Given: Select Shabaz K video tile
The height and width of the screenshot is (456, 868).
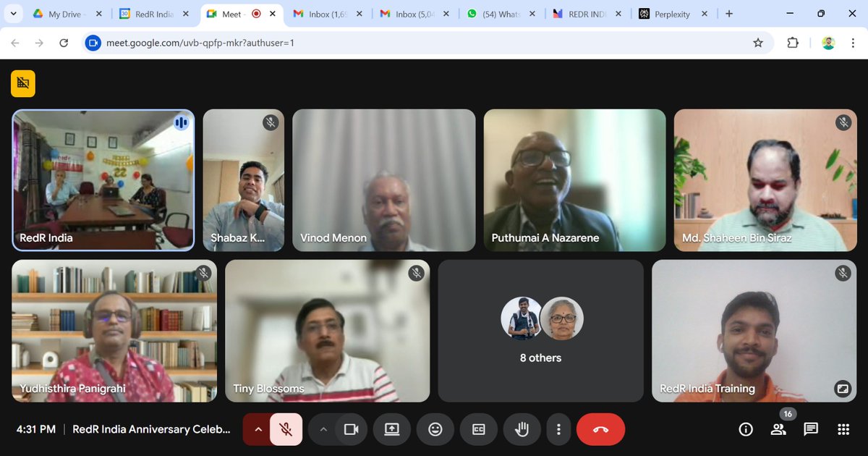Looking at the screenshot, I should [x=244, y=180].
